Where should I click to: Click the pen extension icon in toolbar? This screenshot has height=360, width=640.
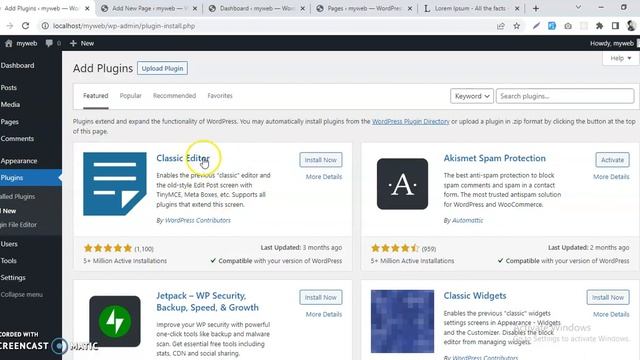click(536, 26)
